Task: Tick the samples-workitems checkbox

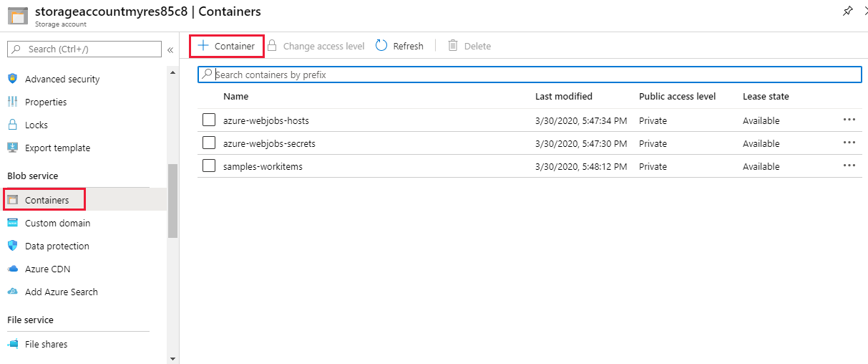Action: point(209,166)
